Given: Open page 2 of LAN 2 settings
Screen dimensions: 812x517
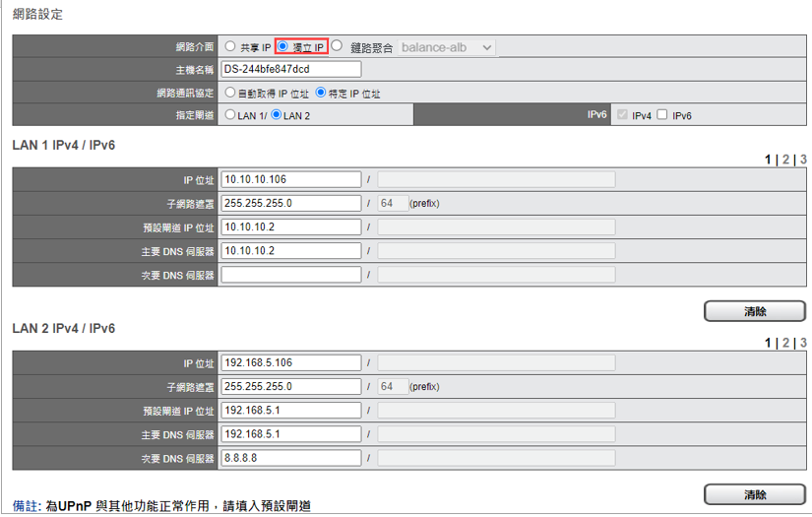Looking at the screenshot, I should click(785, 343).
